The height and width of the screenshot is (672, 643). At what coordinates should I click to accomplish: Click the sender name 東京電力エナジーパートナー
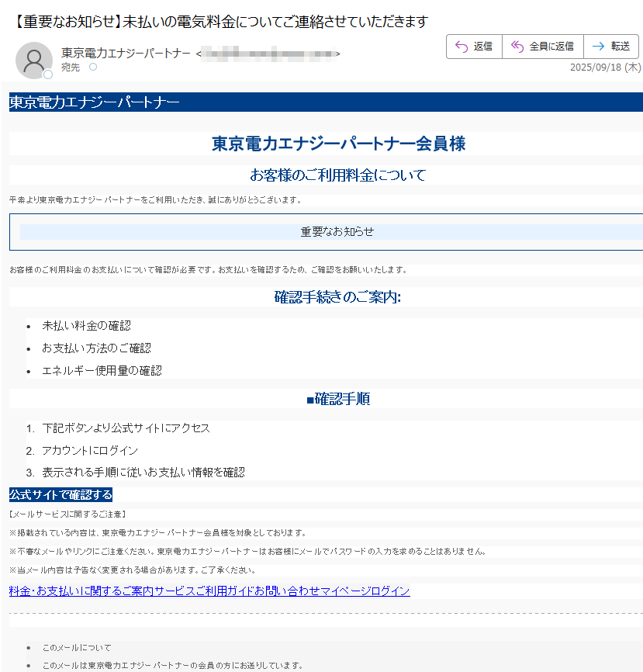pos(126,53)
